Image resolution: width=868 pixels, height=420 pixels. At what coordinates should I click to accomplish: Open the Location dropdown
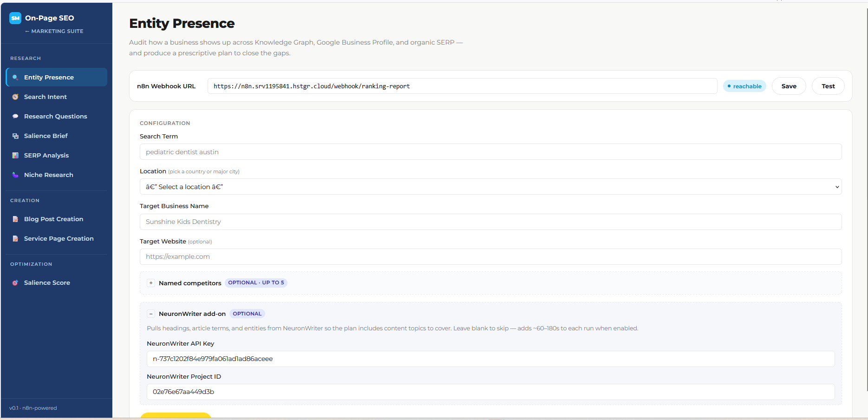click(x=490, y=187)
